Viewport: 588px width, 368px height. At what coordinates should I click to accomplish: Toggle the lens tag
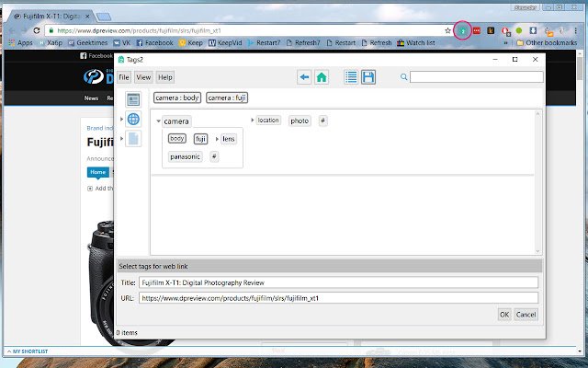tap(229, 139)
